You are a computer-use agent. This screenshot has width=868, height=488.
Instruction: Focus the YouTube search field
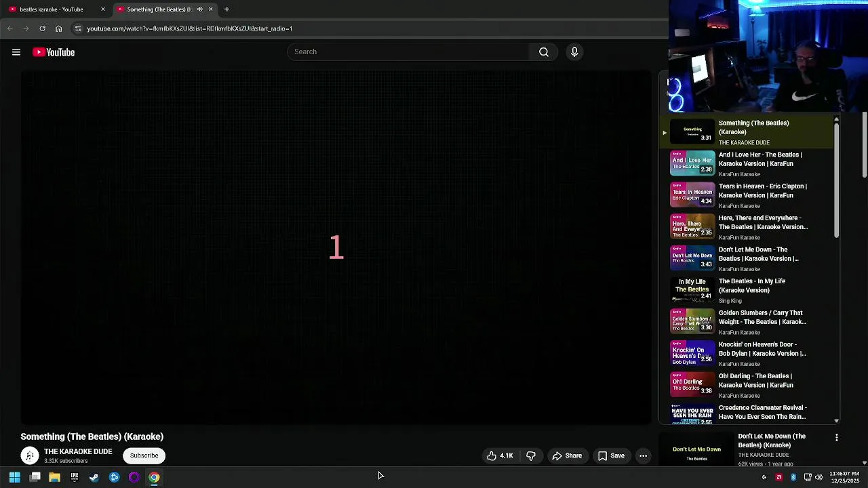click(x=408, y=52)
